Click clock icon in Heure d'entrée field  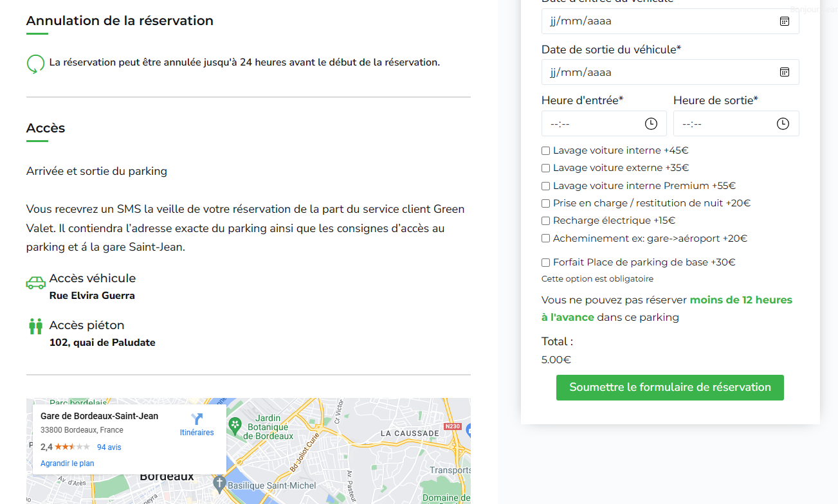point(651,123)
